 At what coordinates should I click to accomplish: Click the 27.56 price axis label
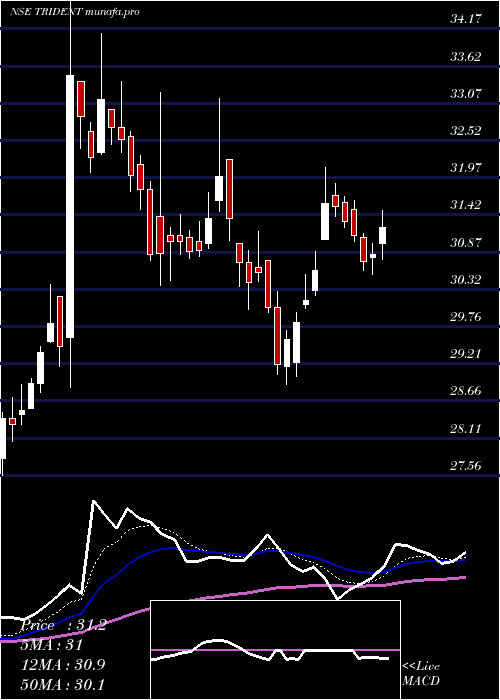466,466
